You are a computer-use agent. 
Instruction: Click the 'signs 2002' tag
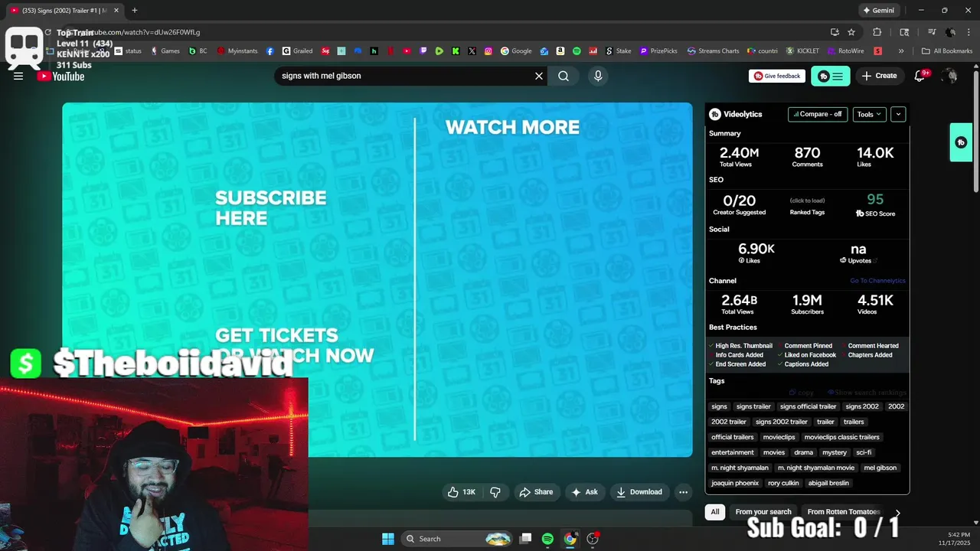coord(862,406)
